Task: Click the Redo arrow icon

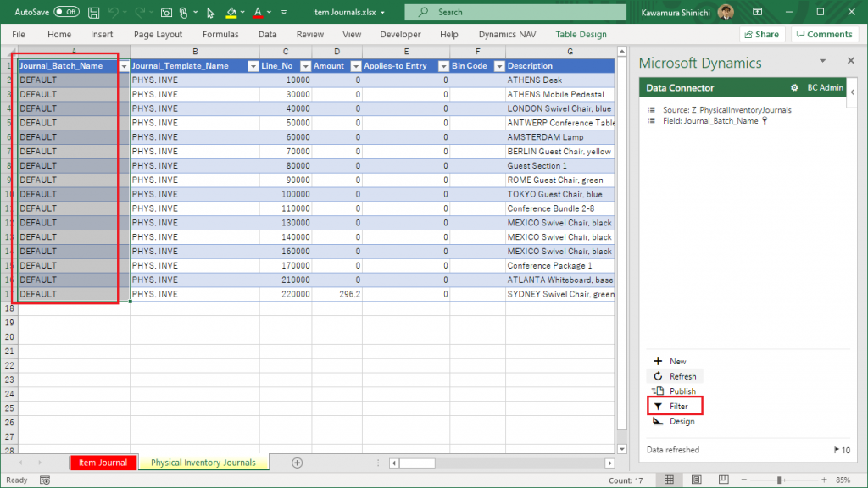Action: 140,12
